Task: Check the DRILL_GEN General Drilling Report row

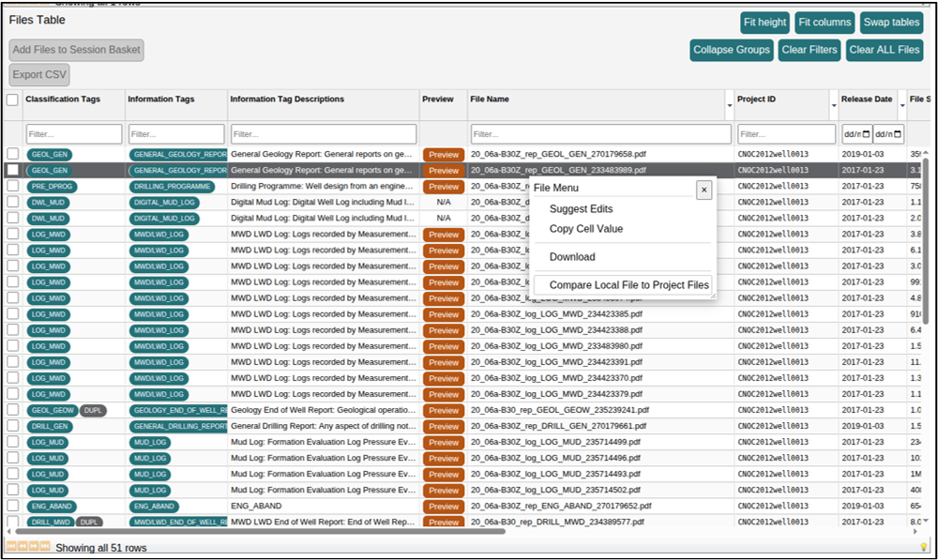Action: coord(12,426)
